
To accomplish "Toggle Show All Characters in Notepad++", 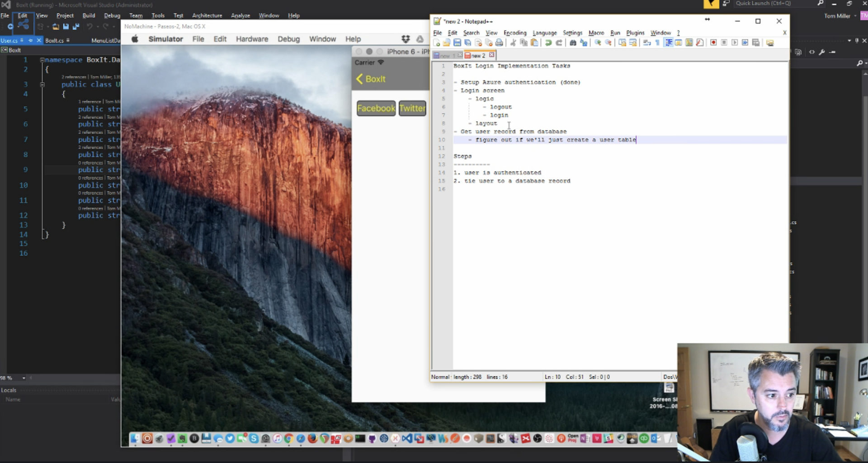I will (657, 43).
